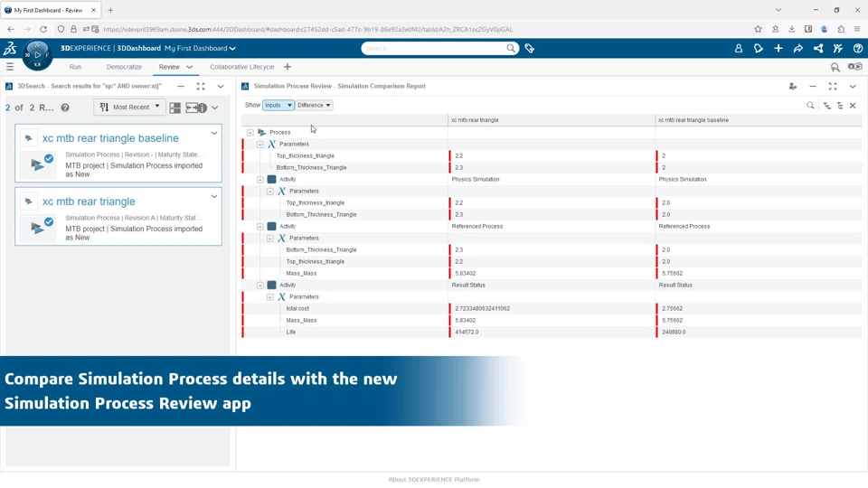Screen dimensions: 868x488
Task: Open xc mtb rear triangle baseline link
Action: [110, 138]
